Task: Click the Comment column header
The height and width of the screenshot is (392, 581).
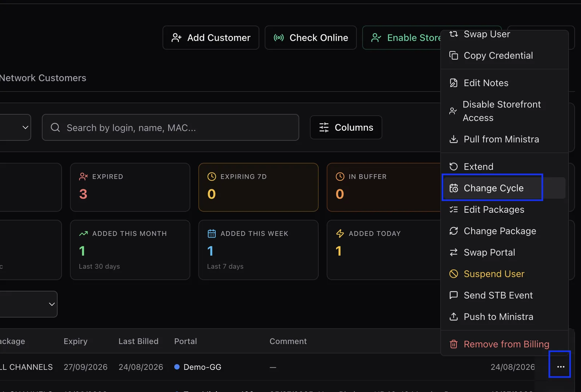Action: 288,341
